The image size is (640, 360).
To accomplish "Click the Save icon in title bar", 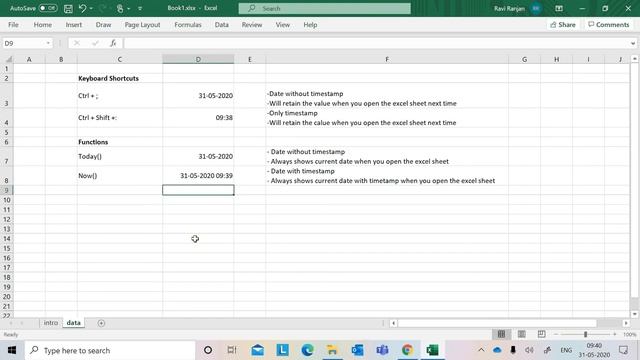I will click(68, 8).
